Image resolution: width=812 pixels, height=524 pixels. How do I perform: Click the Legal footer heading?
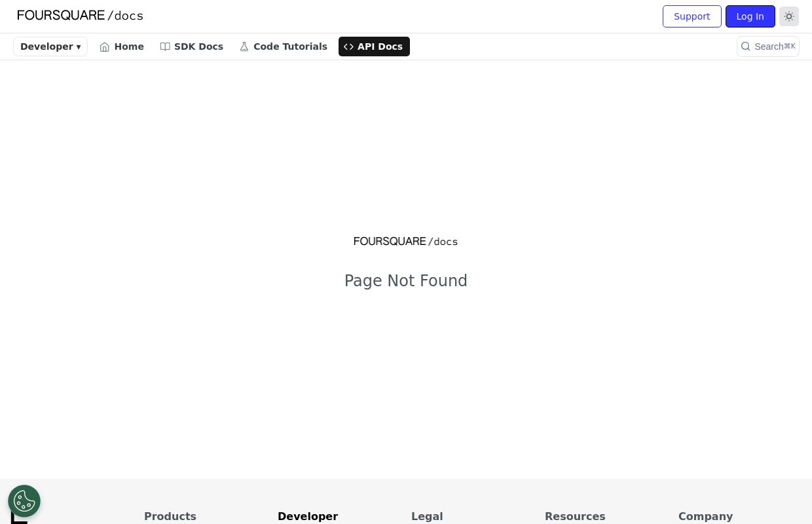pos(427,516)
